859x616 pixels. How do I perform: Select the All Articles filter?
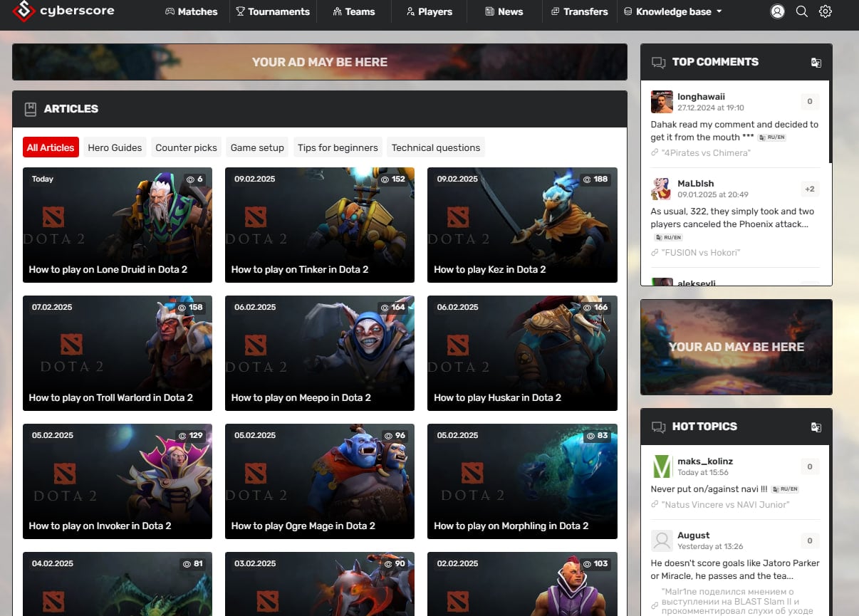click(x=51, y=147)
